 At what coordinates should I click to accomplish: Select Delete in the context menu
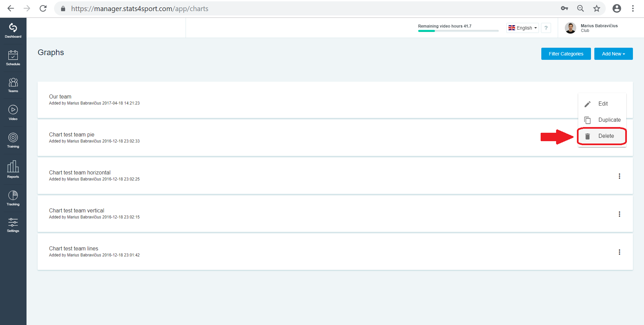(x=602, y=136)
